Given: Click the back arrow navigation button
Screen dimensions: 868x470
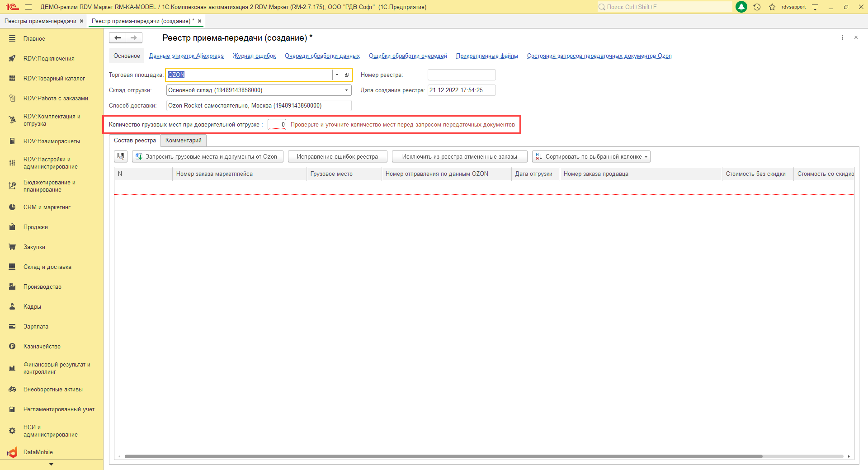Looking at the screenshot, I should point(118,38).
